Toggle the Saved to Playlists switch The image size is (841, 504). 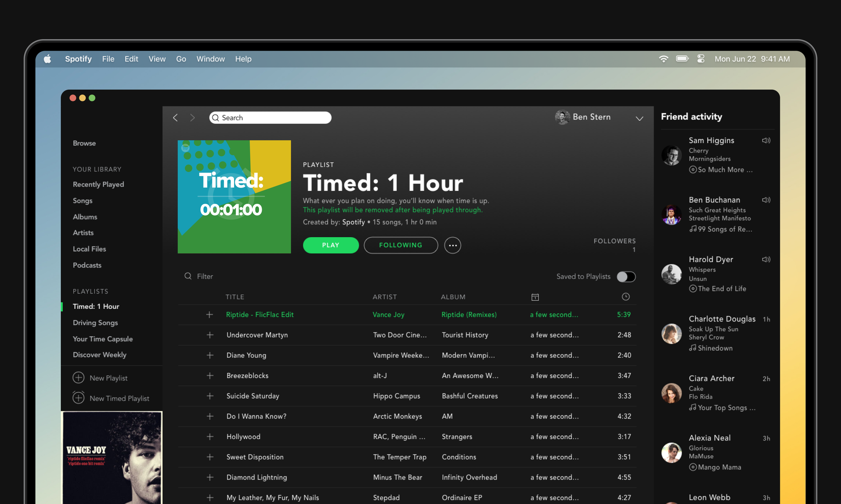(626, 277)
